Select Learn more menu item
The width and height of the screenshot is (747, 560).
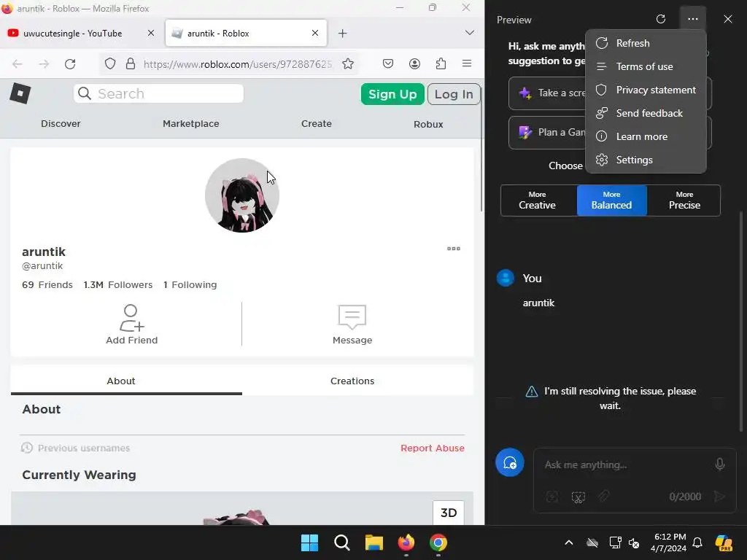tap(646, 136)
